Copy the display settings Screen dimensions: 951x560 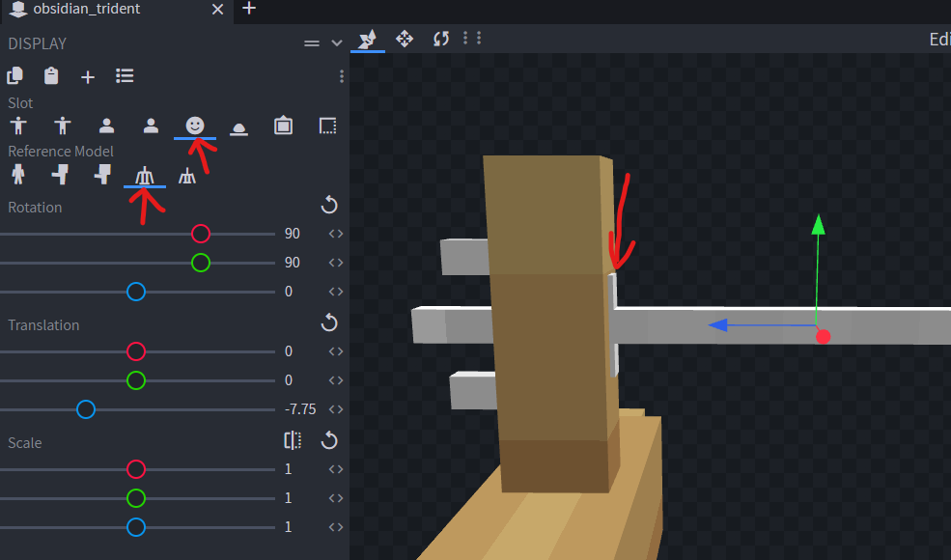click(15, 76)
